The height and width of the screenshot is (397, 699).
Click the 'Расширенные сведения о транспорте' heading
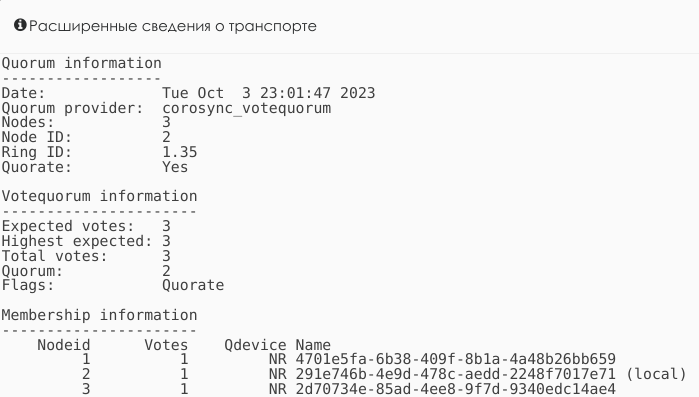click(173, 26)
